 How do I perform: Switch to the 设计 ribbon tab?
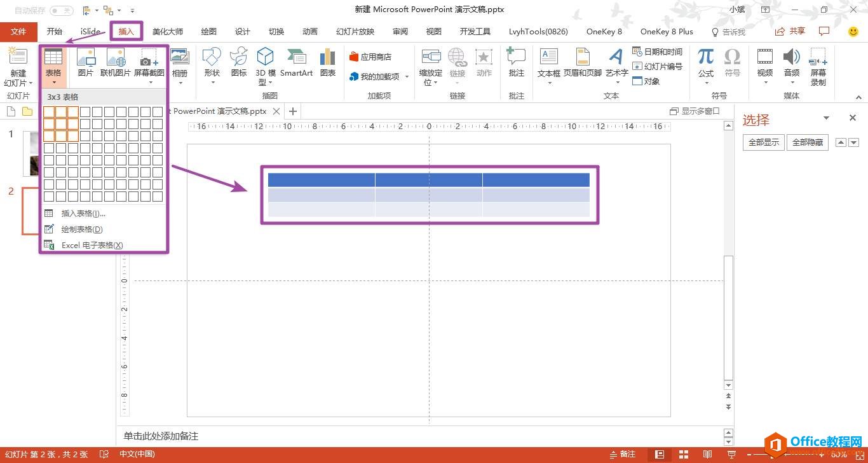pos(242,32)
